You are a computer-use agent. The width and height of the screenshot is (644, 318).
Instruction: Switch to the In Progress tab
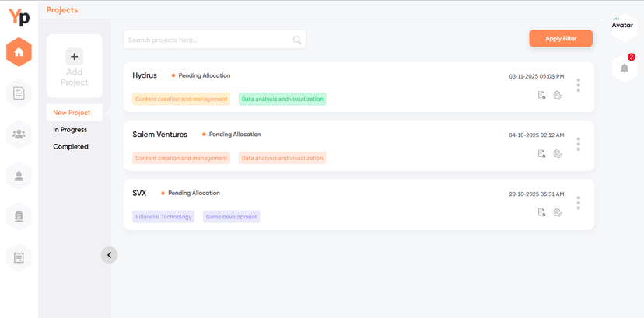[70, 130]
